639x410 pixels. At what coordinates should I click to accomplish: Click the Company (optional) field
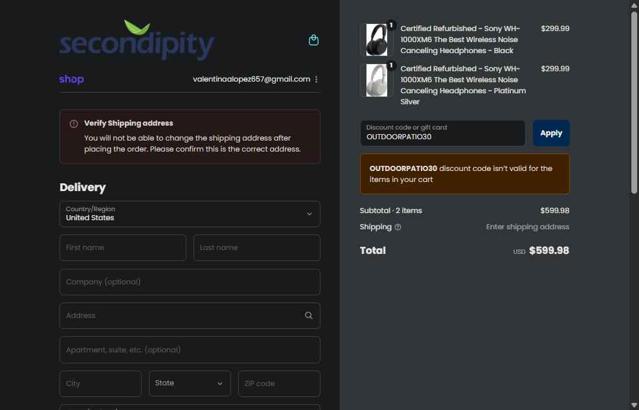(190, 282)
